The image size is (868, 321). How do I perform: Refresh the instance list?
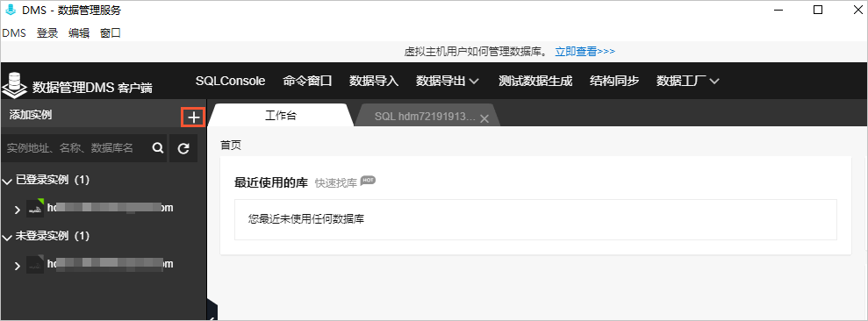183,148
